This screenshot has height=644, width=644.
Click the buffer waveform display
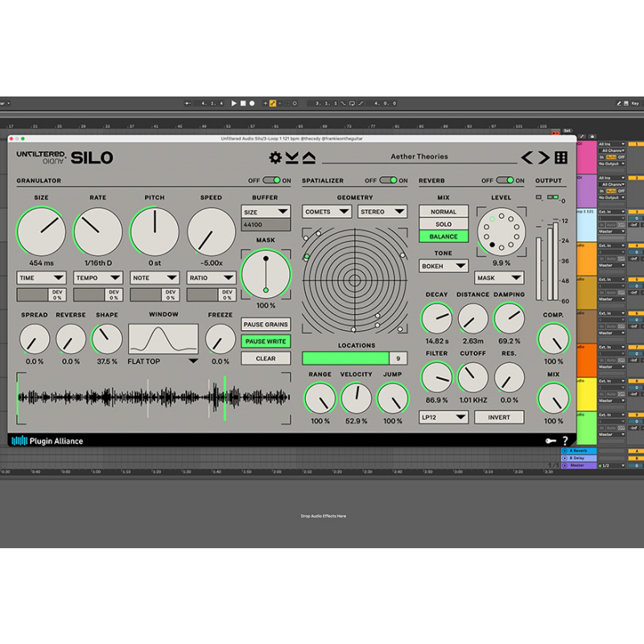[154, 398]
